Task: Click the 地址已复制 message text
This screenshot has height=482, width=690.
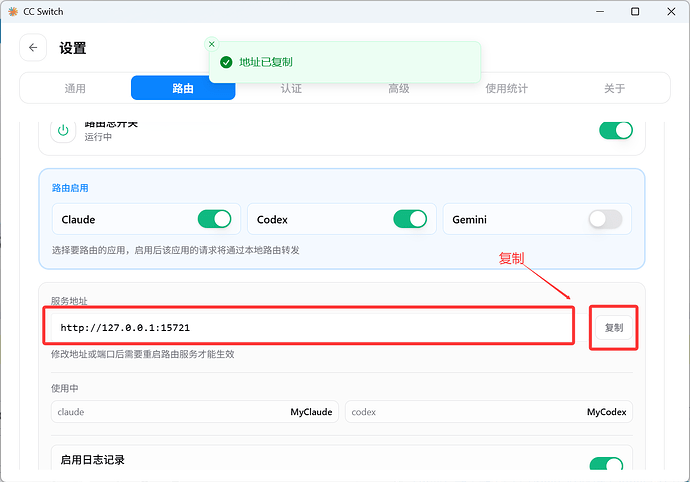Action: pos(266,62)
